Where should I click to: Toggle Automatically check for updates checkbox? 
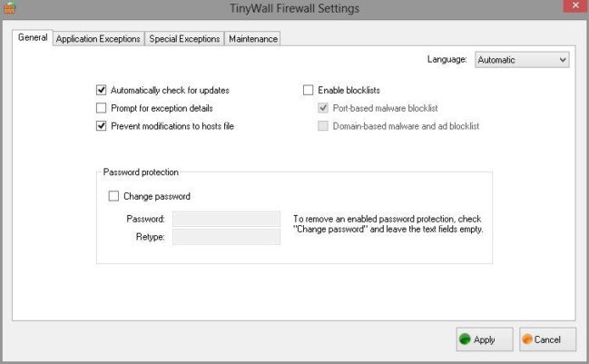click(x=101, y=90)
